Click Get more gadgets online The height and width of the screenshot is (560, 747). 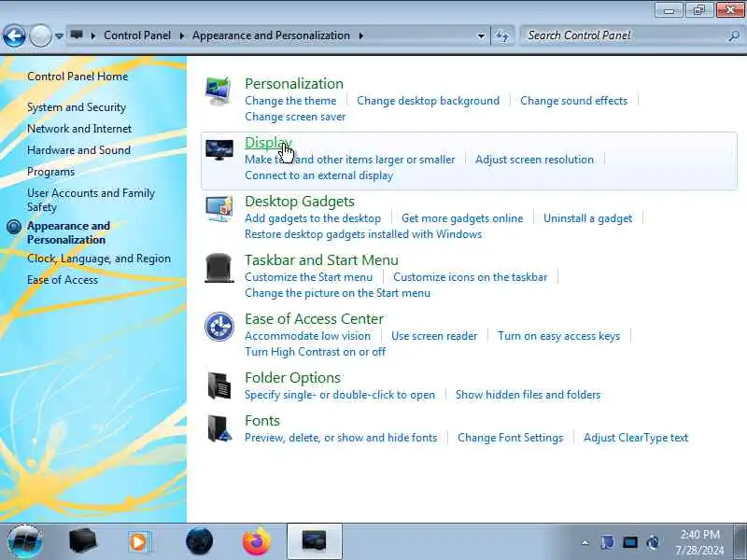462,218
